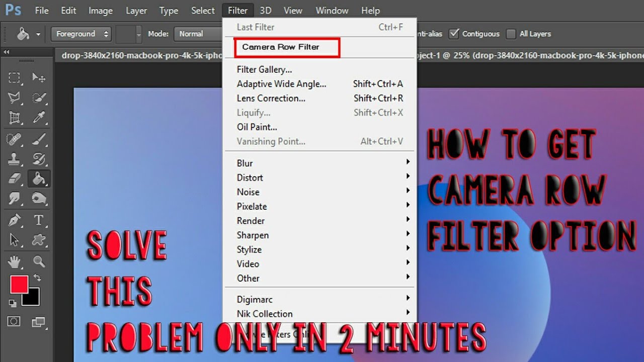Select the Eraser tool

(x=15, y=178)
